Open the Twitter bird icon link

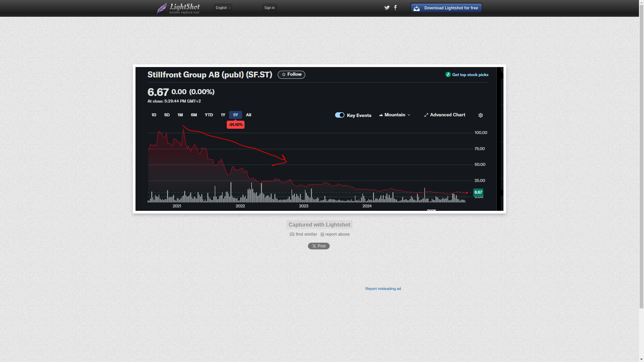(x=387, y=8)
